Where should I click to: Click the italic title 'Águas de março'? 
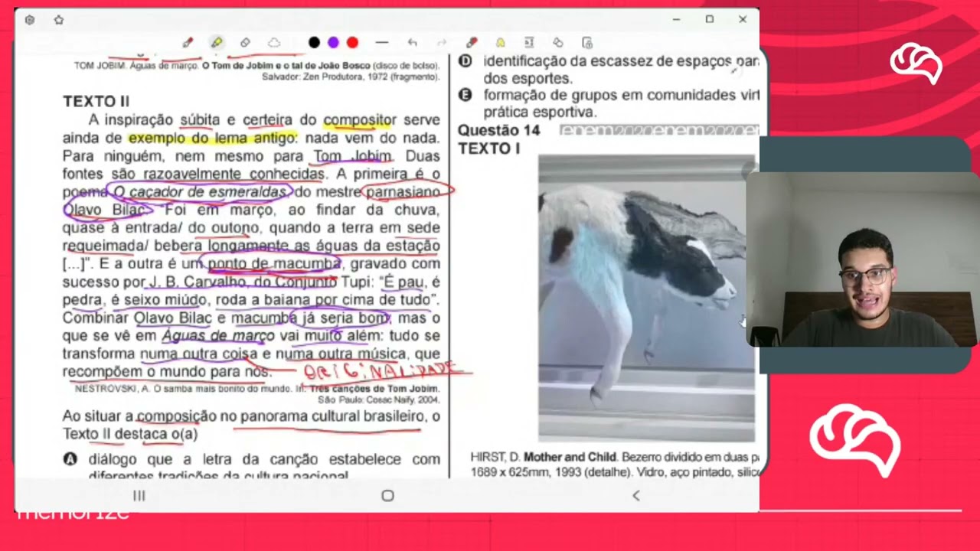pyautogui.click(x=218, y=336)
